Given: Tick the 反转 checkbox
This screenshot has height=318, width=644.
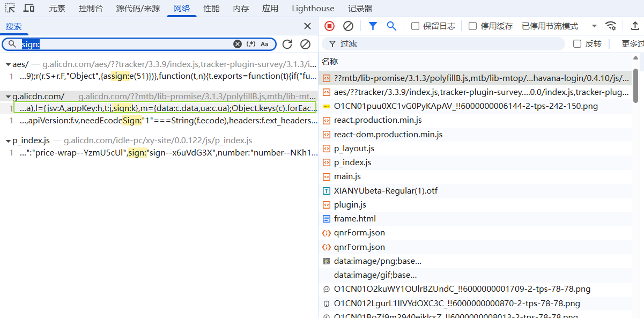Looking at the screenshot, I should click(577, 43).
